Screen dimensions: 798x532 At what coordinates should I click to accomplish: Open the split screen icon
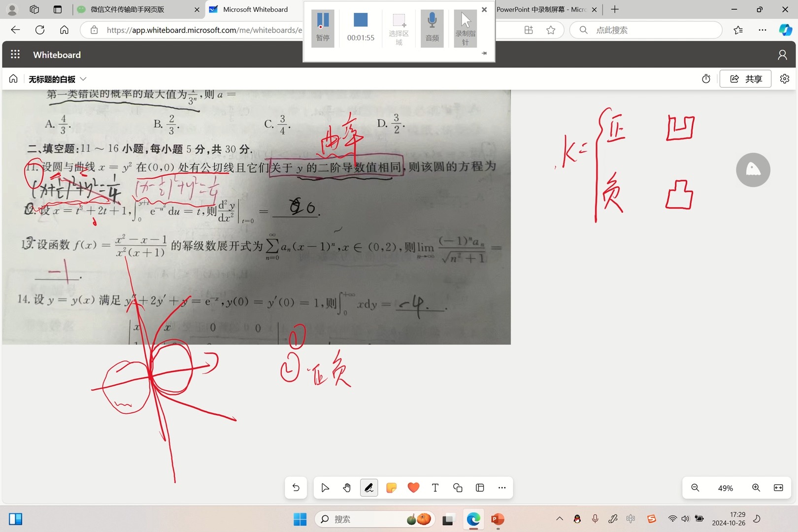[529, 30]
